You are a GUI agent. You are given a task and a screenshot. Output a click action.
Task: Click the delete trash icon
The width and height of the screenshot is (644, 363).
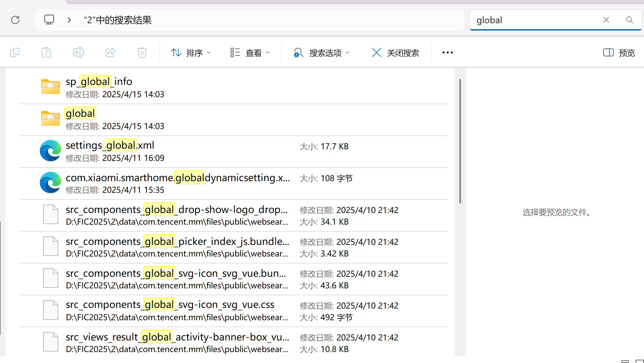coord(142,52)
